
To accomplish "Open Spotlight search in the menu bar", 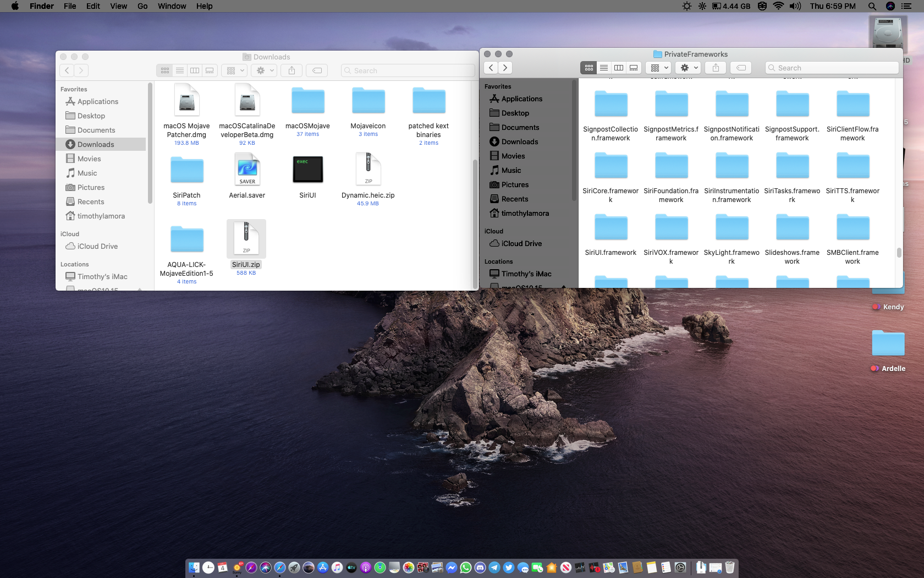I will 872,6.
